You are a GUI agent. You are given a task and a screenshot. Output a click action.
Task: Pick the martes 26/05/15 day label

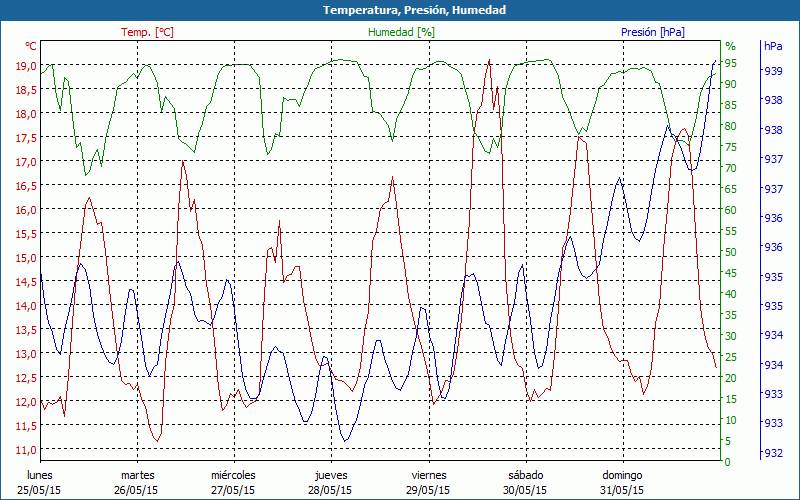coord(137,482)
